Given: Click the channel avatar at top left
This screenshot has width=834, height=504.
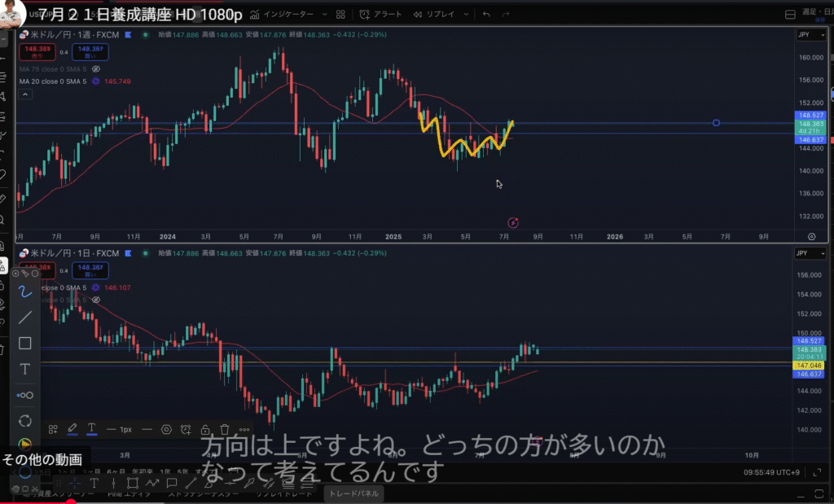Looking at the screenshot, I should tap(11, 13).
